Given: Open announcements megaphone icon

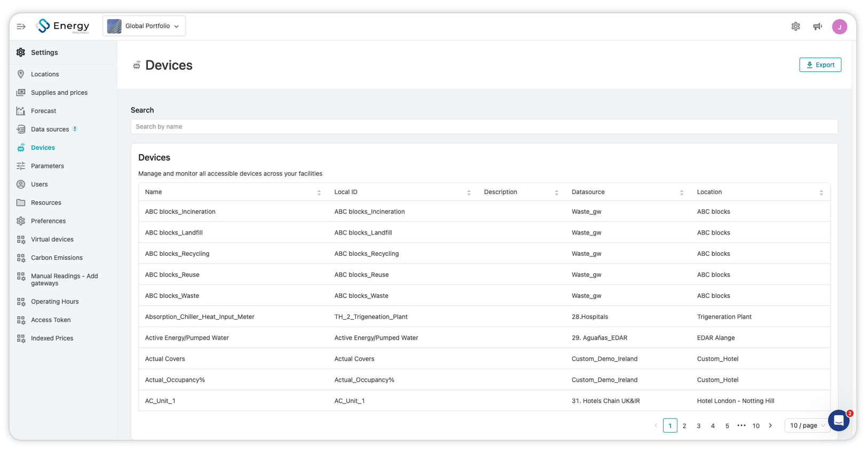Looking at the screenshot, I should point(817,26).
